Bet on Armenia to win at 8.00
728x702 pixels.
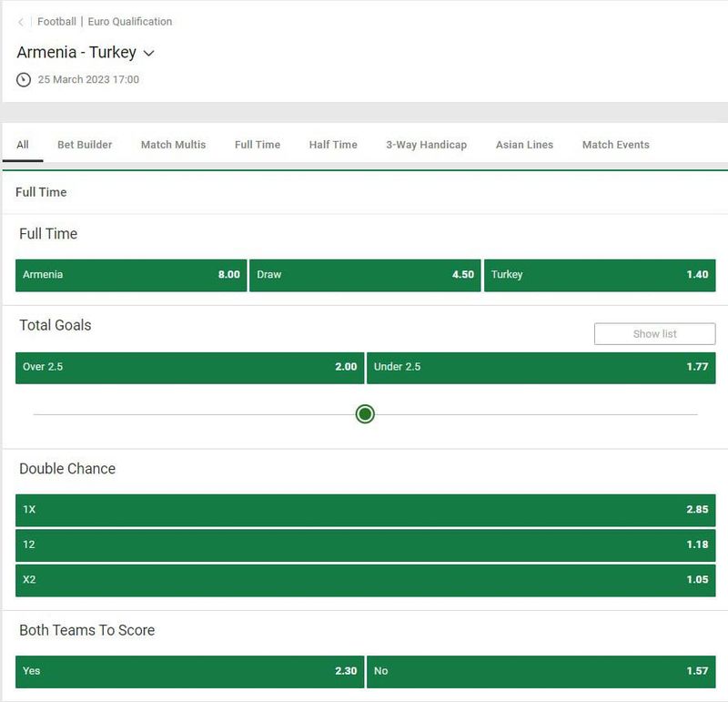131,275
